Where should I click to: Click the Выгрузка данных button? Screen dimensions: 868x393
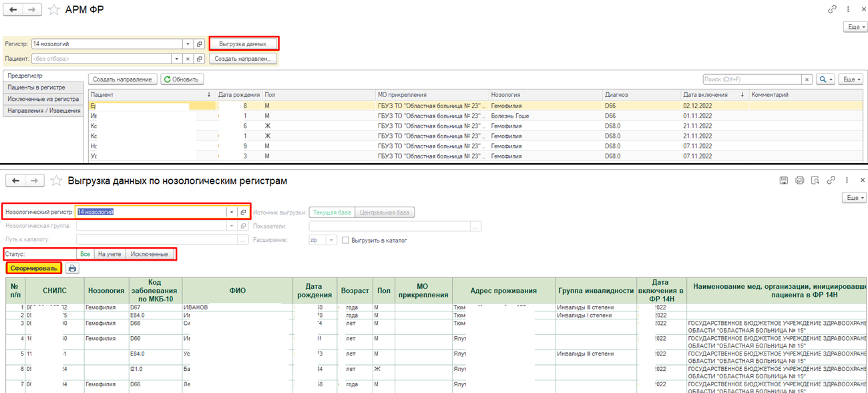243,44
